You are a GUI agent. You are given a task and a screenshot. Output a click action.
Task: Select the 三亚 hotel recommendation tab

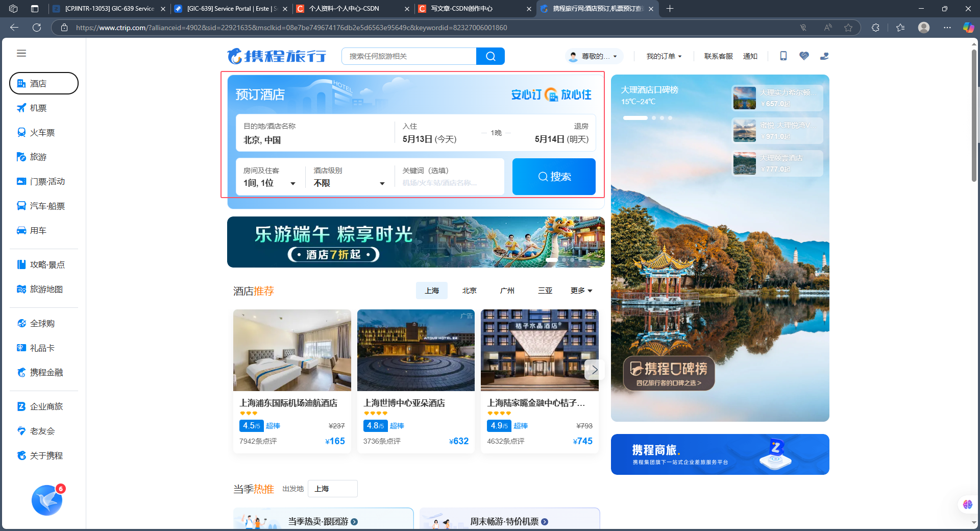pos(545,291)
